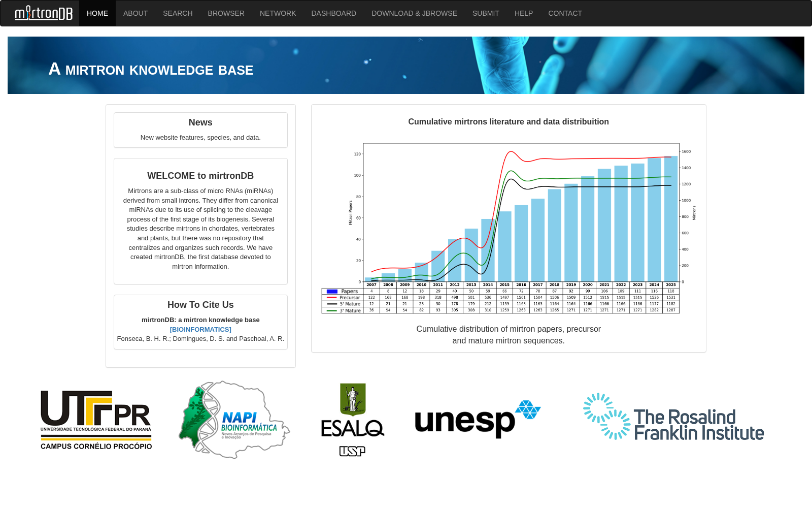812x508 pixels.
Task: Click the 'WELCOME to mirtronDB' heading
Action: coord(200,176)
